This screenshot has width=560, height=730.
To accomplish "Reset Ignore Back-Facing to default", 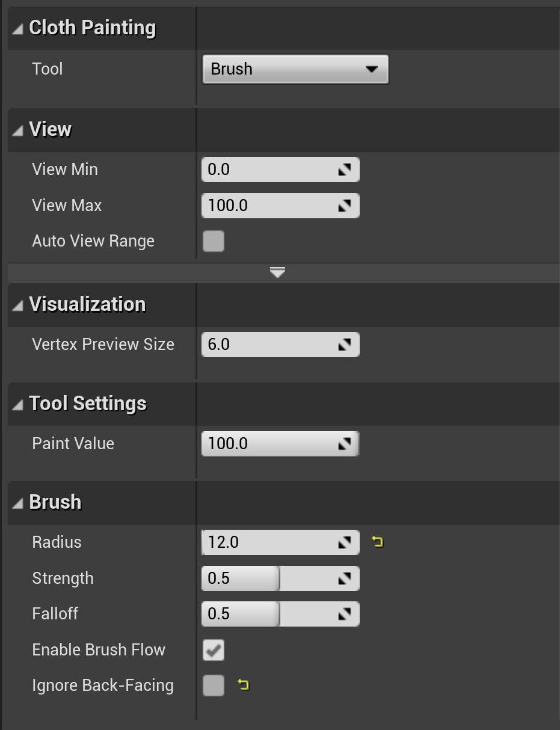I will [x=243, y=685].
